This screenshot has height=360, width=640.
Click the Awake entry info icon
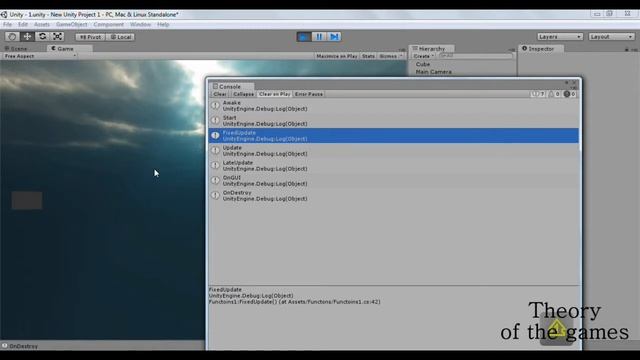[215, 105]
